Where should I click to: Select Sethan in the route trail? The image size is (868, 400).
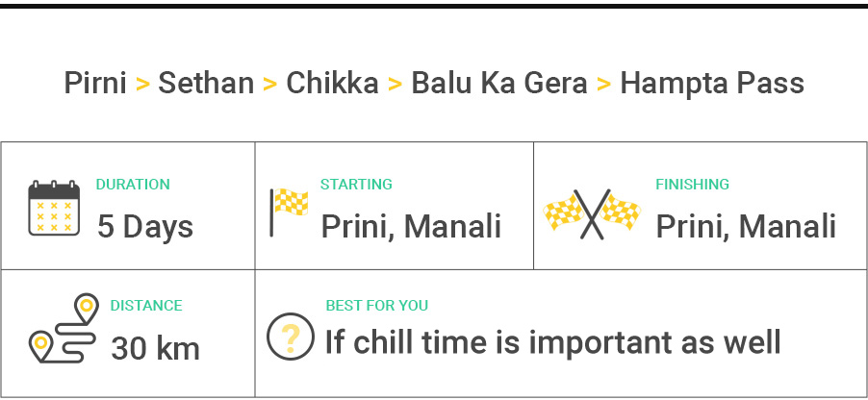pos(206,84)
